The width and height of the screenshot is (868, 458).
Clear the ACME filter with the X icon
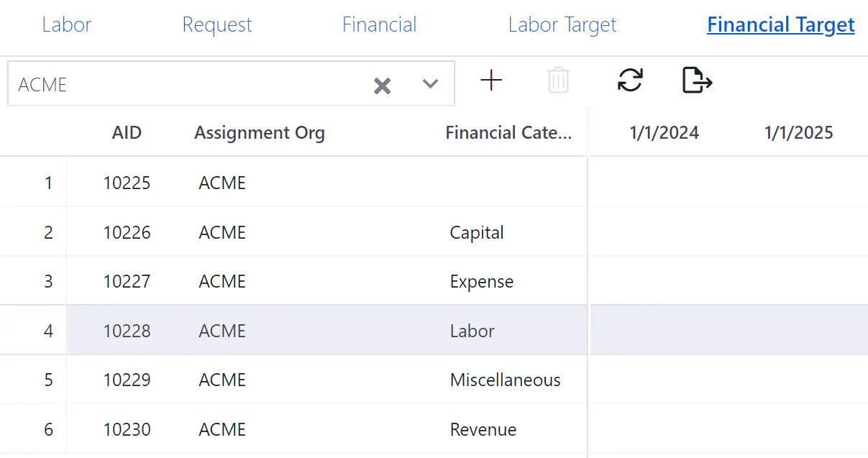click(x=383, y=86)
